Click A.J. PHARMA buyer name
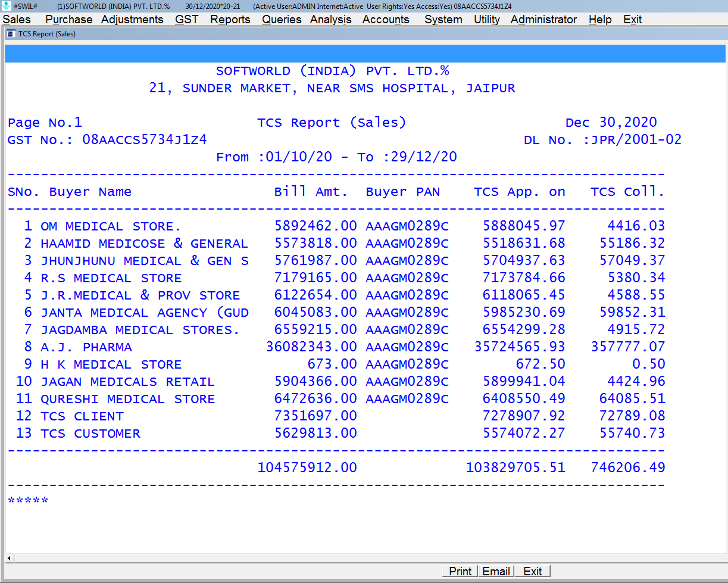 [86, 347]
